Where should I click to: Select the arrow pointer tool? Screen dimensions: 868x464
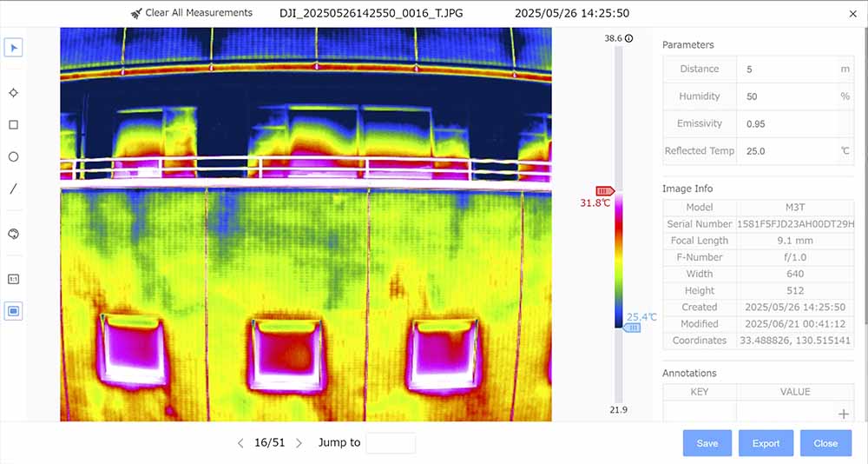13,47
